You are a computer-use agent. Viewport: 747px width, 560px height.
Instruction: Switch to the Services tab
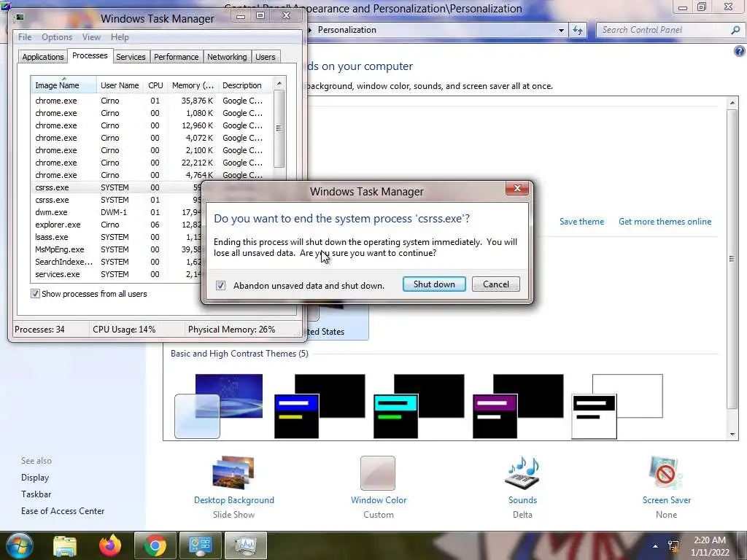pos(131,57)
